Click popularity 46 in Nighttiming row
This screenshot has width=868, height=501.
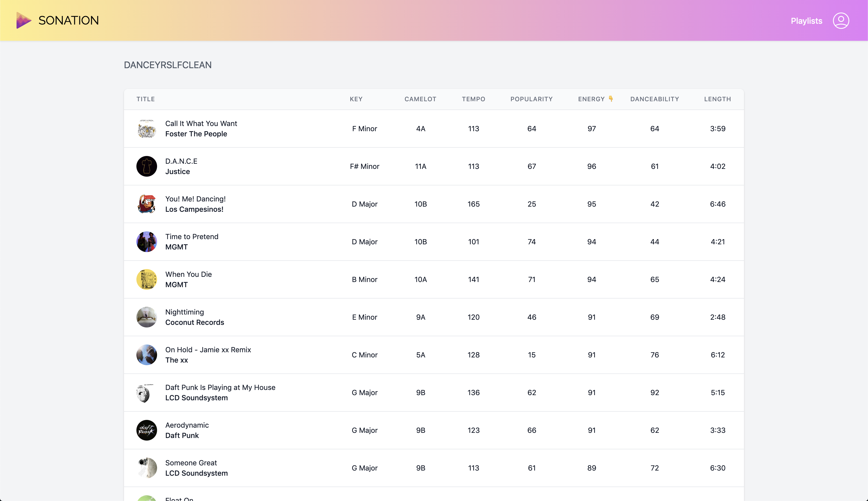point(531,317)
